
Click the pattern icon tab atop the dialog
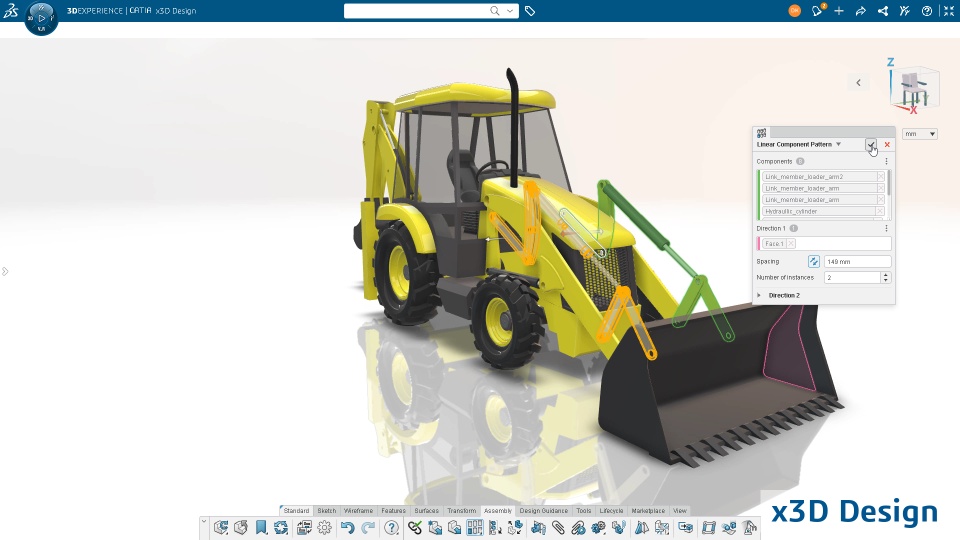click(x=762, y=132)
